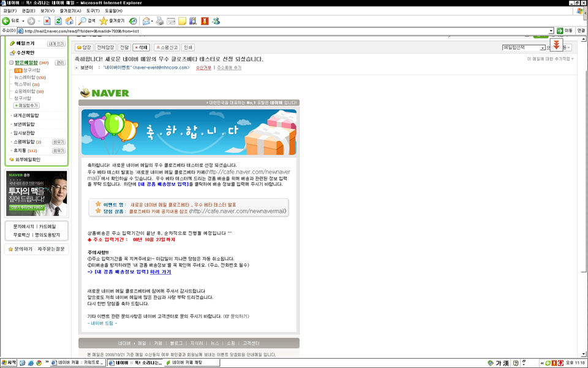Click the IE mail envelope toolbar icon
Viewport: 588px width, 368px height.
(146, 21)
